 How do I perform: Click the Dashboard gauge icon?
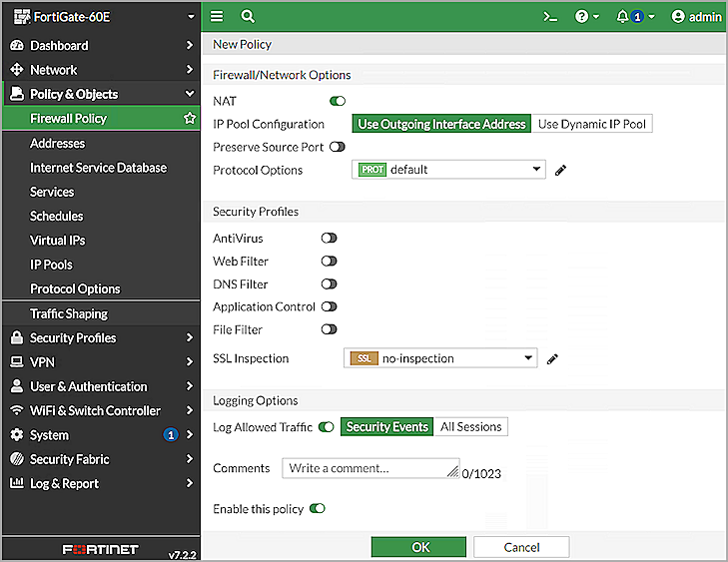(17, 46)
